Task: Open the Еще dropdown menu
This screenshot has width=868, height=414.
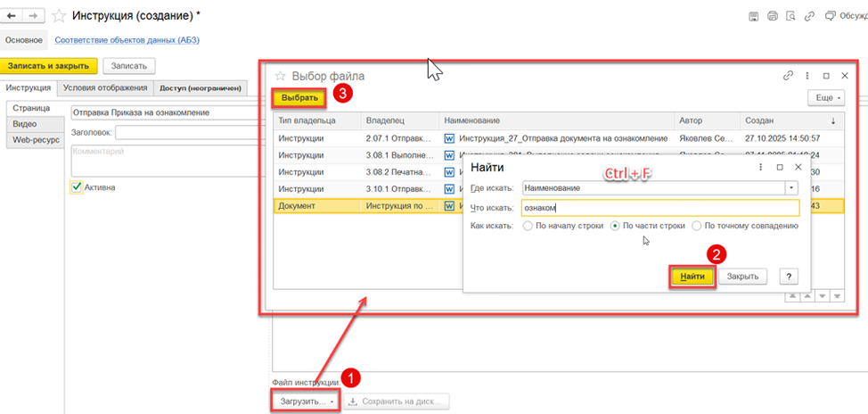Action: tap(826, 97)
